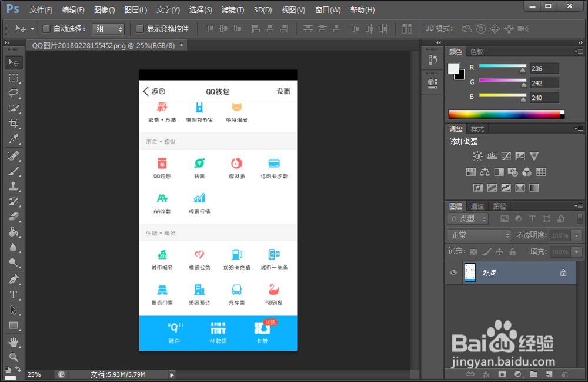This screenshot has height=382, width=588.
Task: Hide the Background layer eye icon
Action: point(453,273)
